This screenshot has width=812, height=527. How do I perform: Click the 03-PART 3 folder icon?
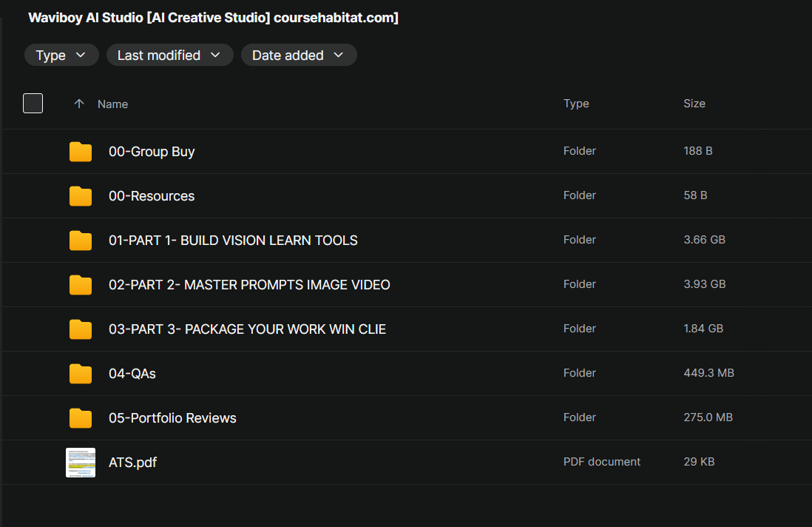[81, 329]
